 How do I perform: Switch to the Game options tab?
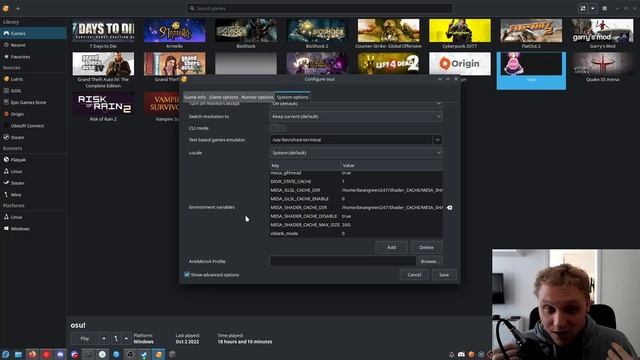tap(223, 97)
